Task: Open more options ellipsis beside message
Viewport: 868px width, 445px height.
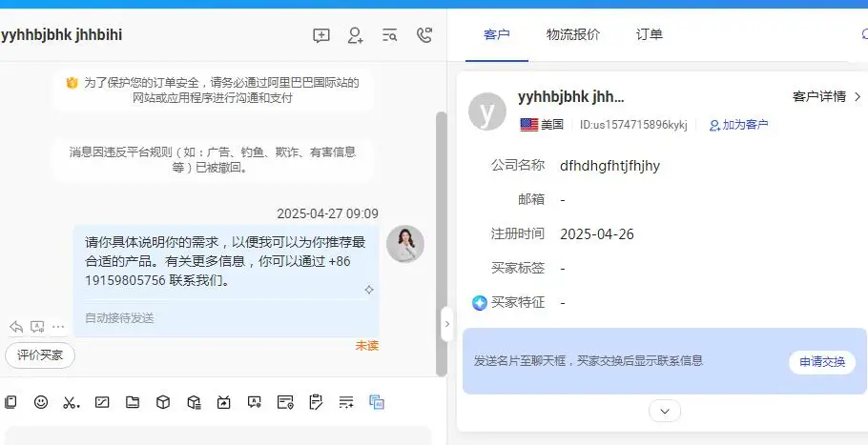Action: tap(58, 327)
